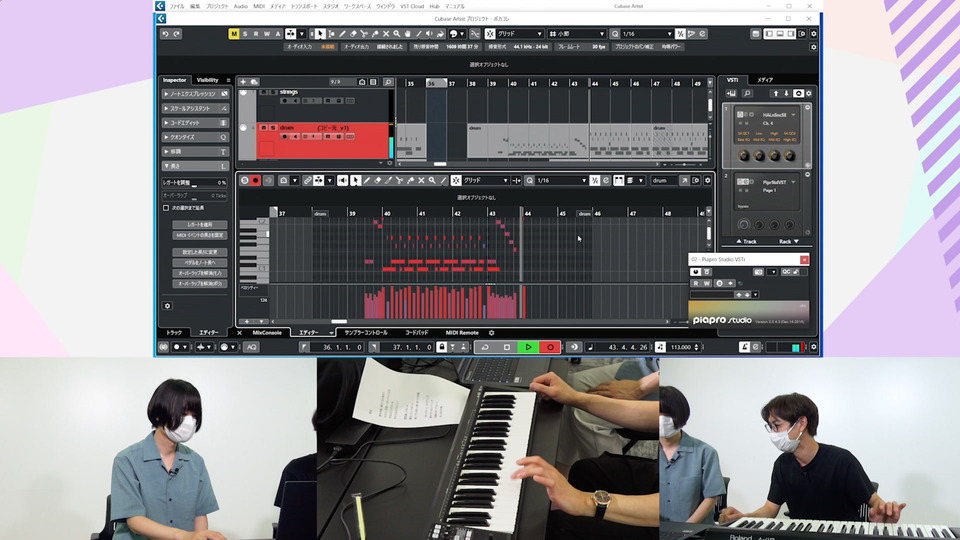960x540 pixels.
Task: Add a new track with the plus button
Action: tap(243, 82)
